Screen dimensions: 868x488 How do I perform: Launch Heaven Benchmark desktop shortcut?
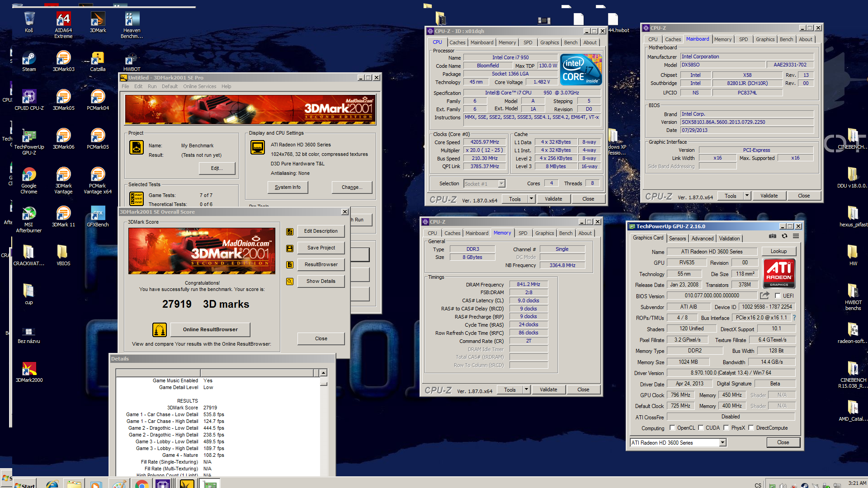[x=132, y=25]
